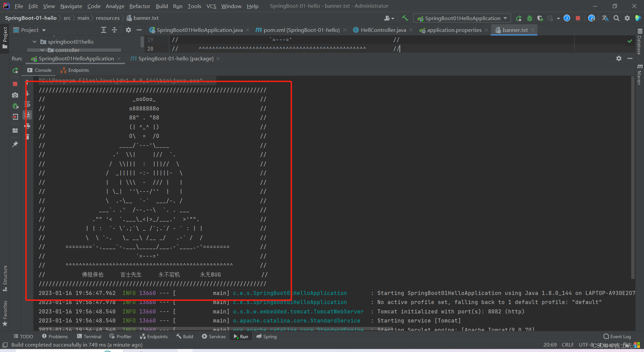Switch to the HellController.java tab
Viewport: 644px width, 352px height.
point(383,30)
